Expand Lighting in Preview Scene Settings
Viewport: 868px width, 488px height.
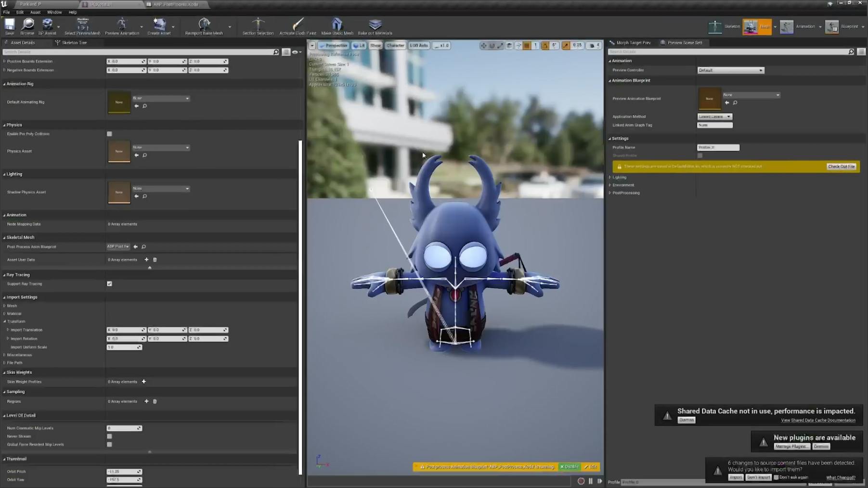pos(610,177)
